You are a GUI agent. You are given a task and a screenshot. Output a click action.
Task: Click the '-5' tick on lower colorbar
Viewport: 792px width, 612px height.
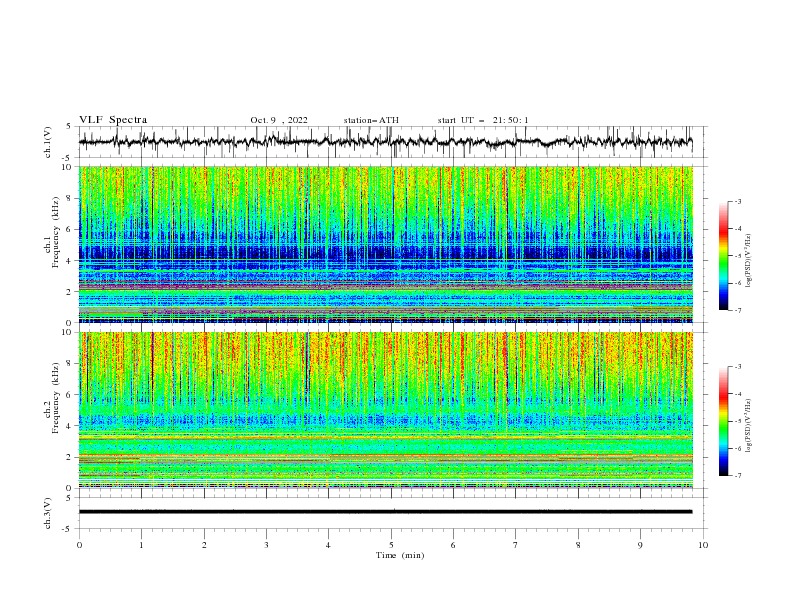[738, 421]
